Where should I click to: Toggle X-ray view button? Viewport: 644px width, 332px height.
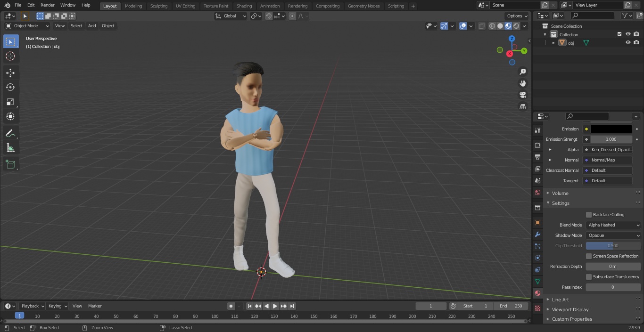pyautogui.click(x=481, y=26)
